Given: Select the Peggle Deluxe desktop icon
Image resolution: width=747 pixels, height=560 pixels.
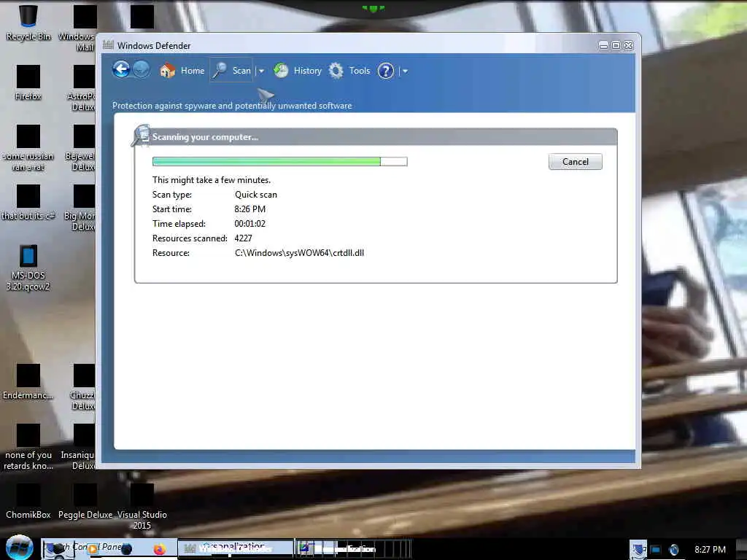Looking at the screenshot, I should pyautogui.click(x=85, y=502).
